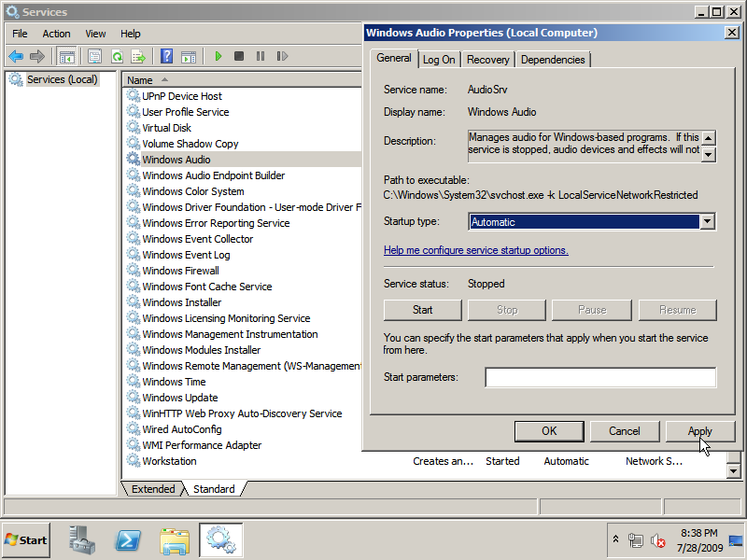
Task: Select Windows Audio Endpoint Builder service
Action: click(214, 175)
